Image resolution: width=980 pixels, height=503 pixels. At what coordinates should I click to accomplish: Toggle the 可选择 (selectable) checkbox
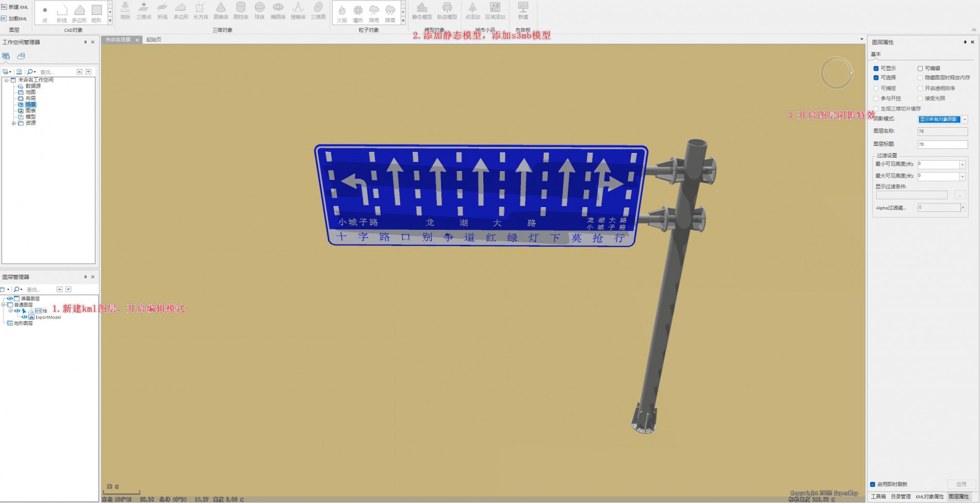pos(876,78)
